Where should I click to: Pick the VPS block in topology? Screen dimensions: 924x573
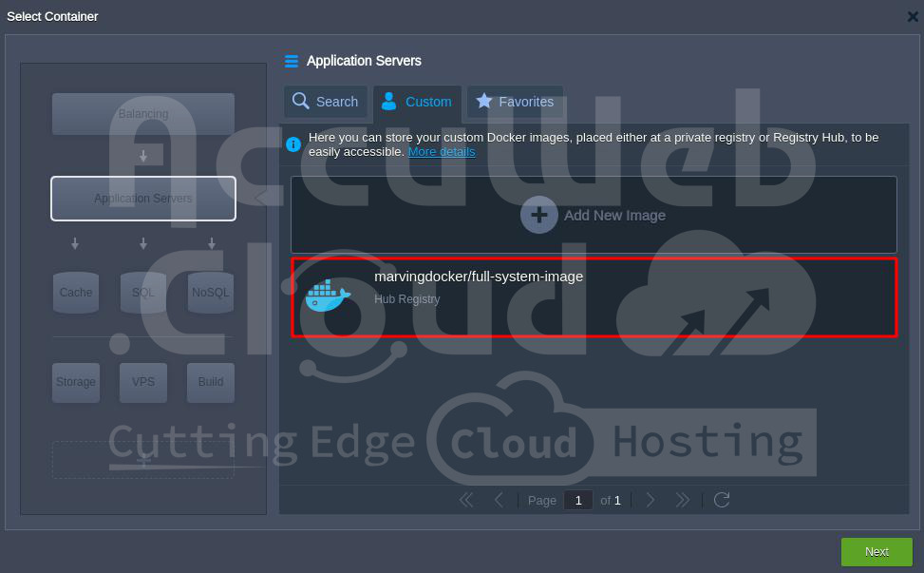(143, 382)
